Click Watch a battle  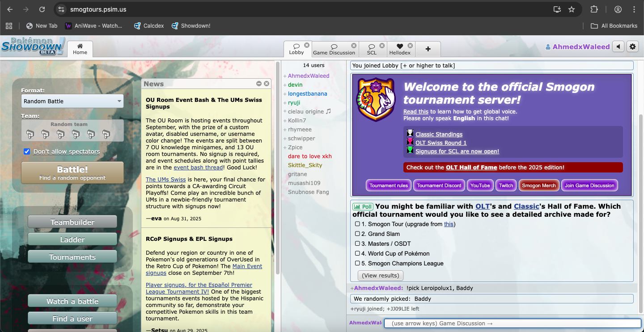(x=72, y=301)
